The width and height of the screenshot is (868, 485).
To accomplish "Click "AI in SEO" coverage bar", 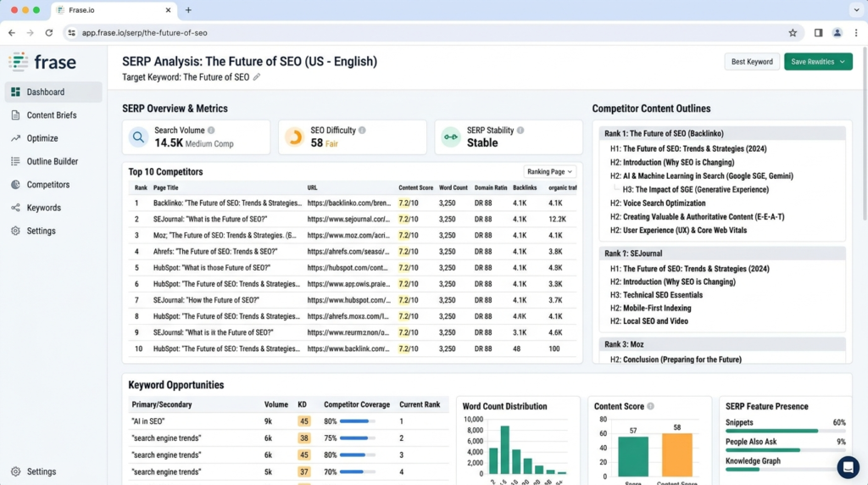I will [357, 421].
